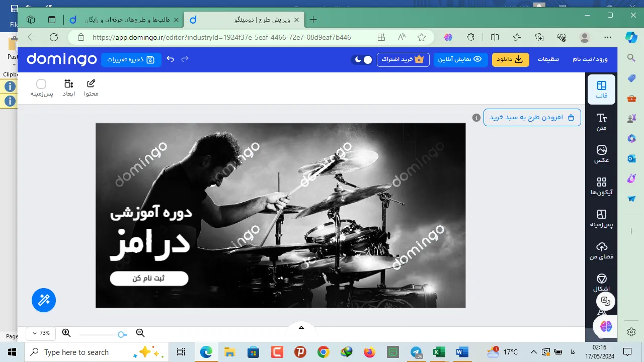Open the Edge sidebar settings gear
644x362 pixels.
pyautogui.click(x=631, y=332)
